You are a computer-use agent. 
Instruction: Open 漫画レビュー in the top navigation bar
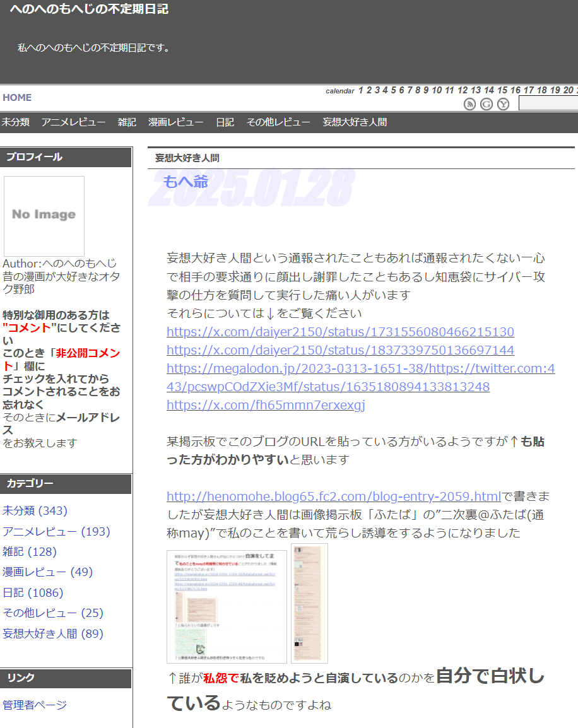(175, 122)
